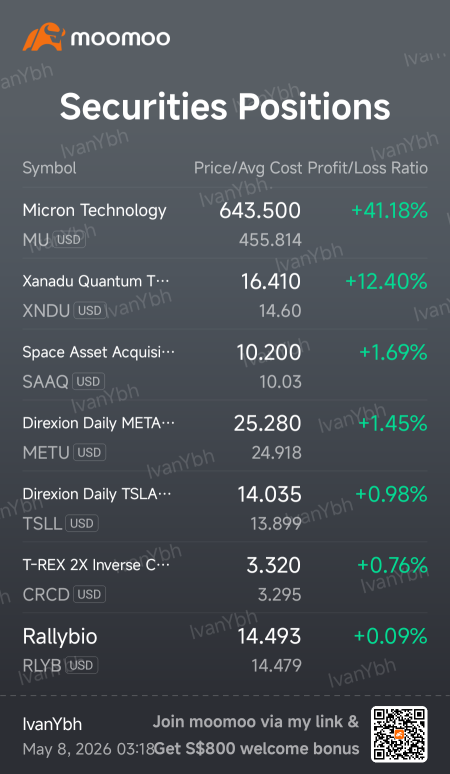Click the USD badge next to XNDU
Screen dimensions: 450x774
90,311
